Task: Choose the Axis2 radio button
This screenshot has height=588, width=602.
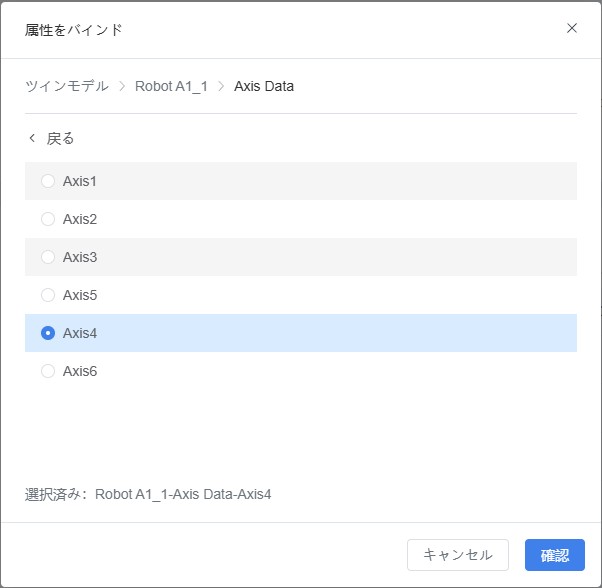Action: coord(48,219)
